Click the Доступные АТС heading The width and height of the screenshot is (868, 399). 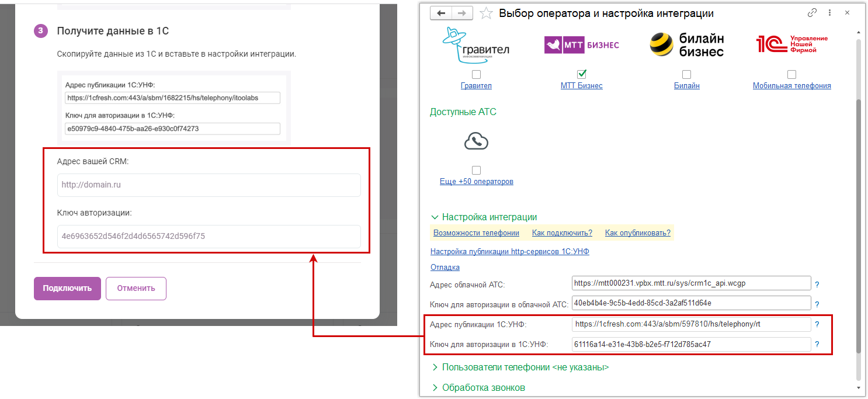[463, 112]
